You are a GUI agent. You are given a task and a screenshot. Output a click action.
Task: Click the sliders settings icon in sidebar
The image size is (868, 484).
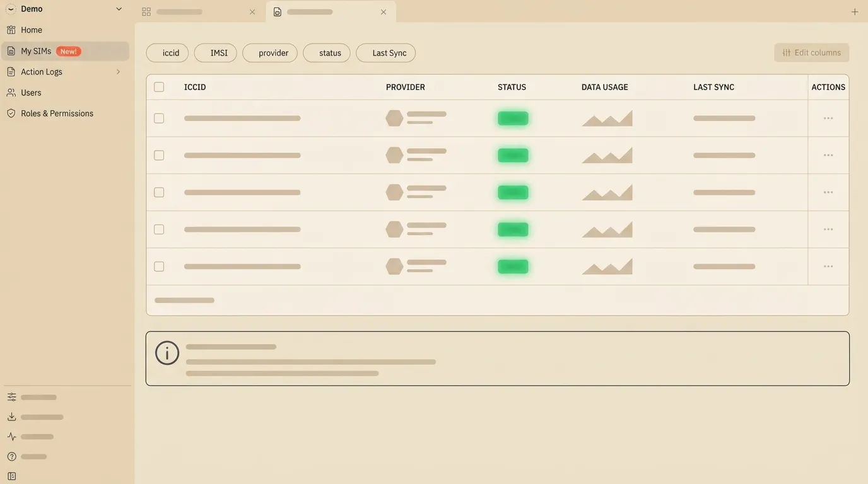(11, 397)
